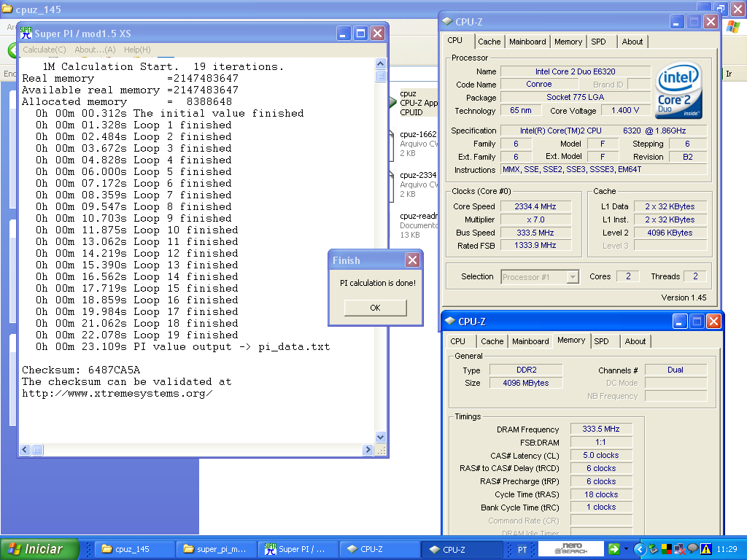Click green arrow Nero search go button
This screenshot has width=747, height=560.
coord(614,549)
